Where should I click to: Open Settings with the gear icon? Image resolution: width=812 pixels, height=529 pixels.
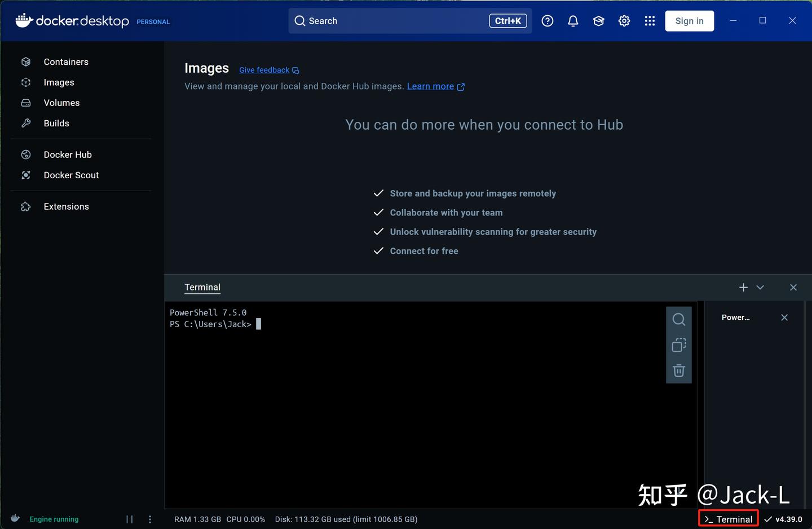(624, 21)
